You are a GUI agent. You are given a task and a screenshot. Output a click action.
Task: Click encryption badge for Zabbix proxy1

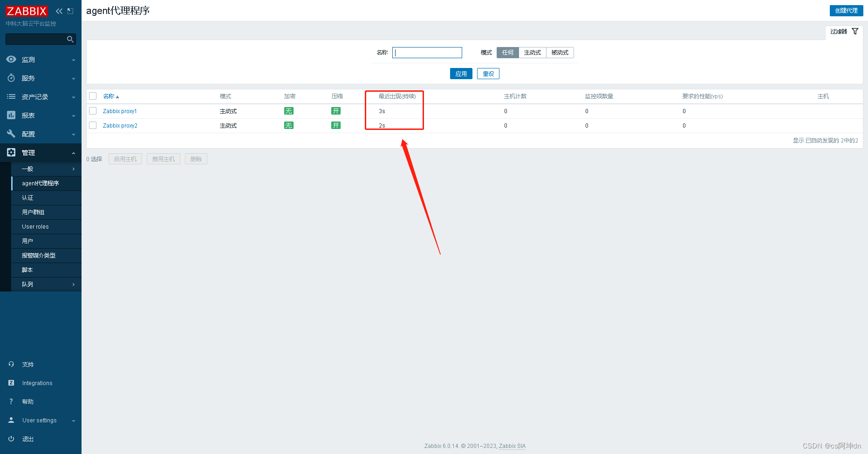point(289,111)
